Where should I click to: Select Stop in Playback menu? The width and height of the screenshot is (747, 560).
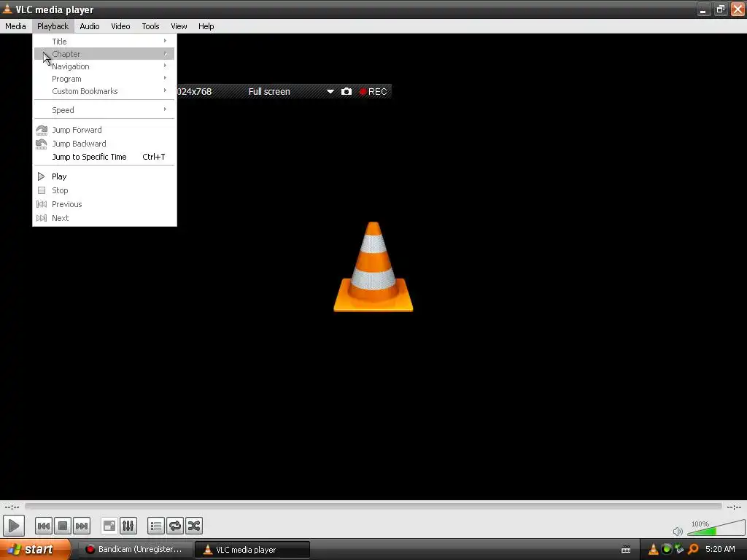coord(104,190)
